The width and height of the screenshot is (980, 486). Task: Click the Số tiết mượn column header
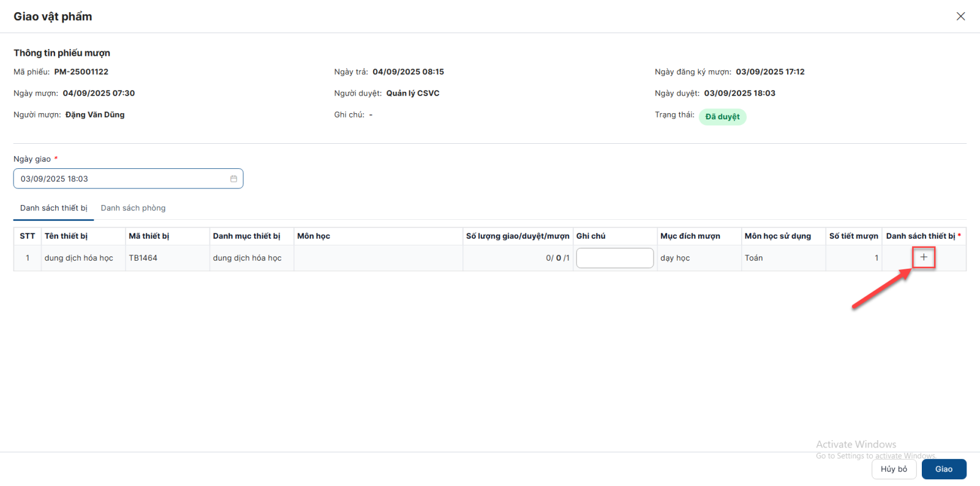click(x=853, y=236)
